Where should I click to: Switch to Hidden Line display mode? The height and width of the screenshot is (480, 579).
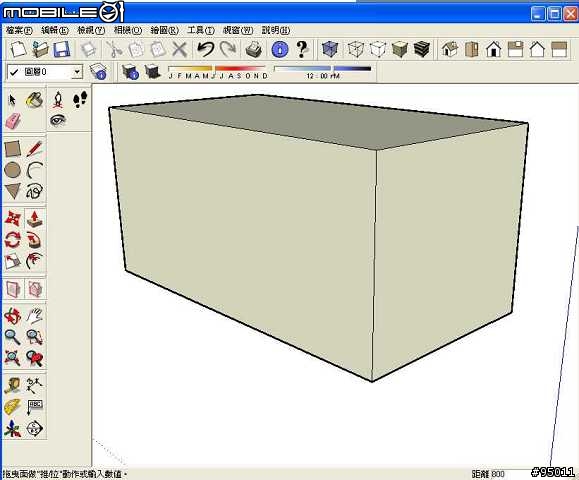click(377, 49)
